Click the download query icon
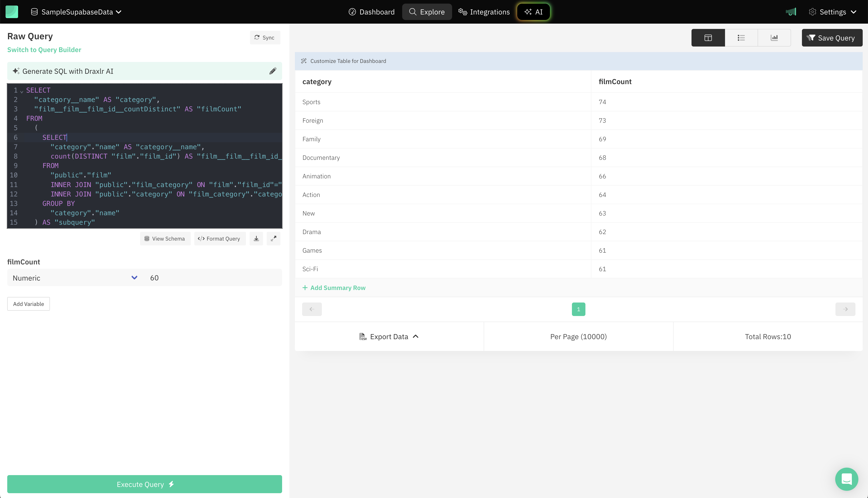The image size is (868, 498). coord(256,239)
